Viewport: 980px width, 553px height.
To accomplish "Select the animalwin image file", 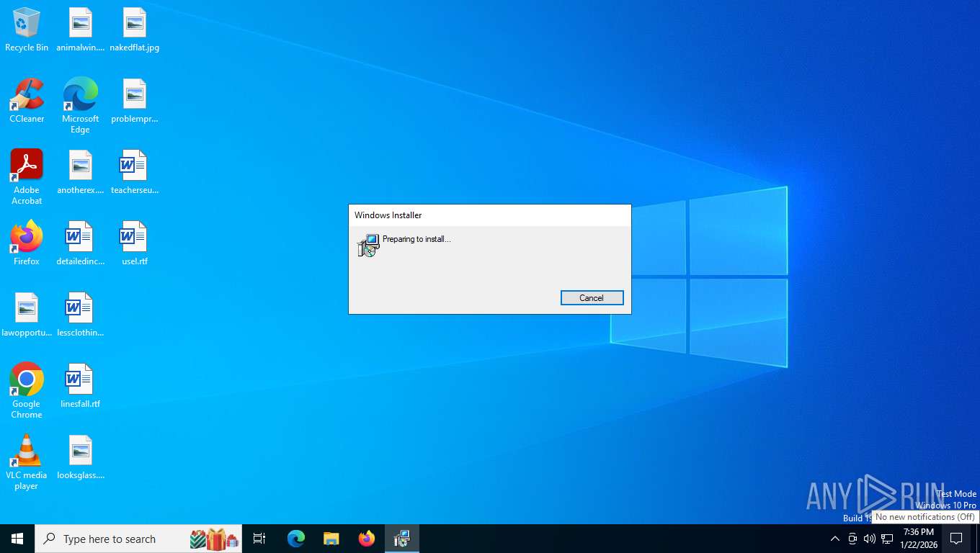I will coord(81,30).
